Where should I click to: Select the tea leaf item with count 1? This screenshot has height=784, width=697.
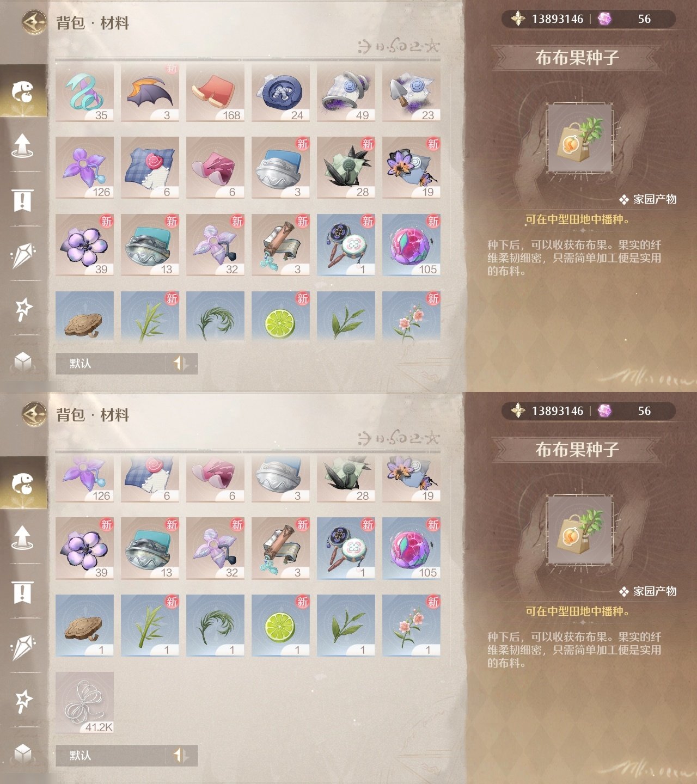(346, 625)
